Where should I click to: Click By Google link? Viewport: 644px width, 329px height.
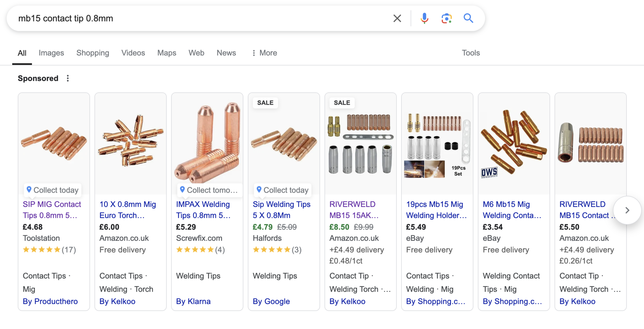(271, 301)
